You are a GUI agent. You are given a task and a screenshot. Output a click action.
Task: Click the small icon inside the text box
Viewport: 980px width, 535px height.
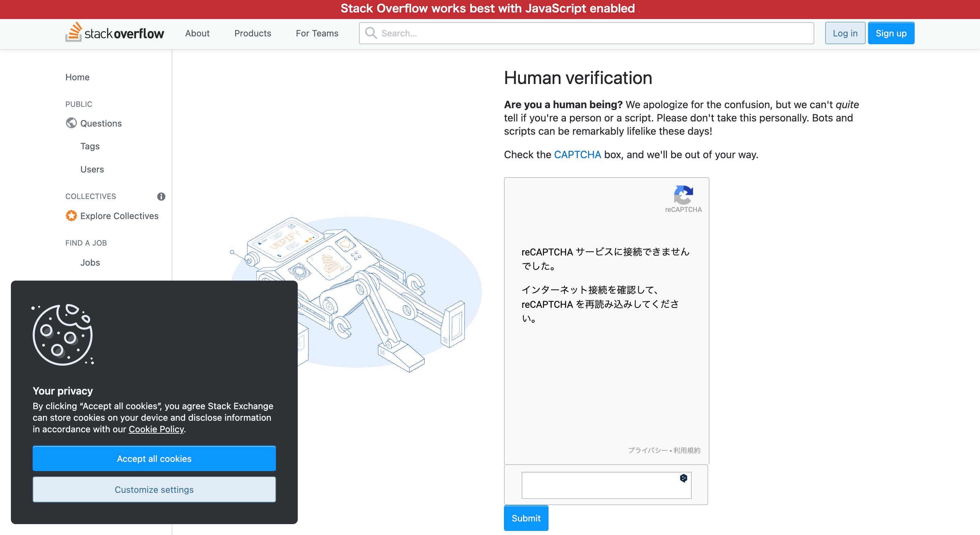coord(684,478)
